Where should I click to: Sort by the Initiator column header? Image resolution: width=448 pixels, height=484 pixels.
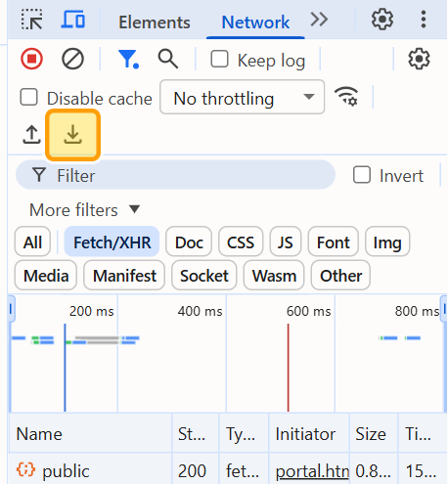pos(309,433)
